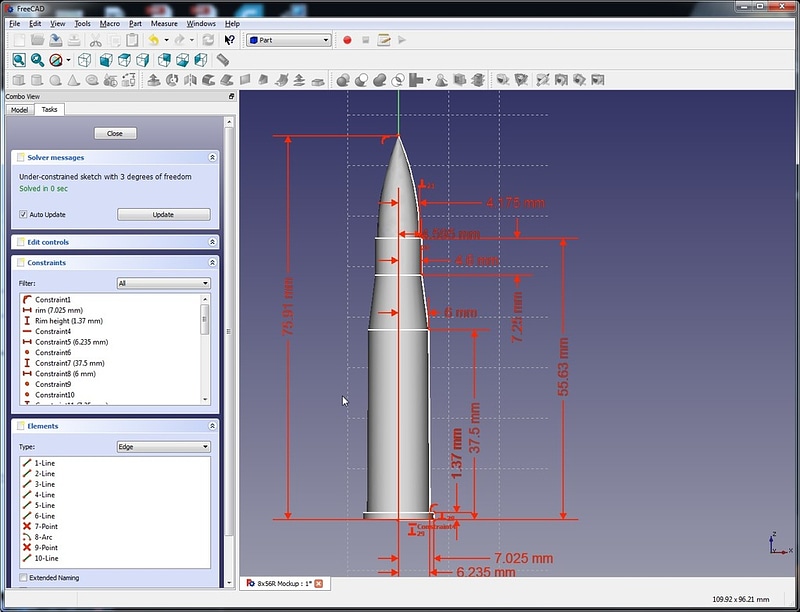Select the 8x56R Mockup document tab
Image resolution: width=800 pixels, height=612 pixels.
coord(285,583)
